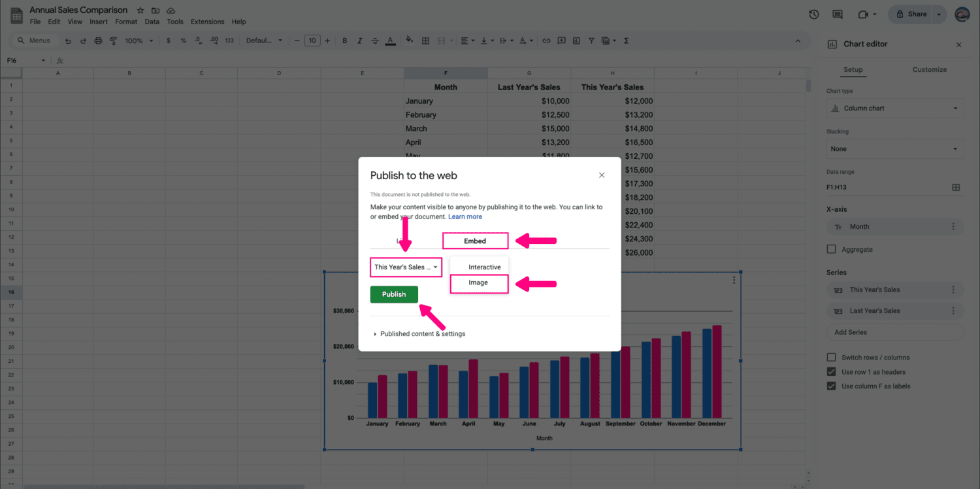Open the Column chart type dropdown
The height and width of the screenshot is (489, 980).
[x=894, y=109]
